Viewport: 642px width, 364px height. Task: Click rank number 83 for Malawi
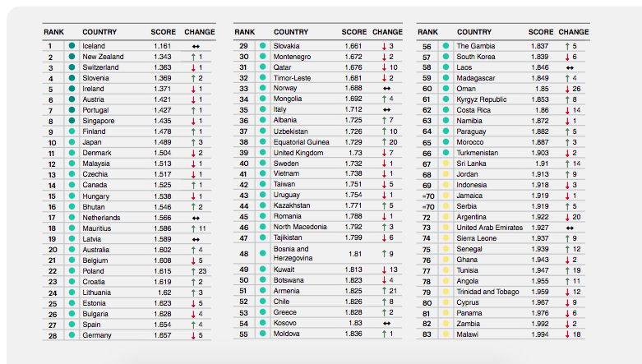427,334
